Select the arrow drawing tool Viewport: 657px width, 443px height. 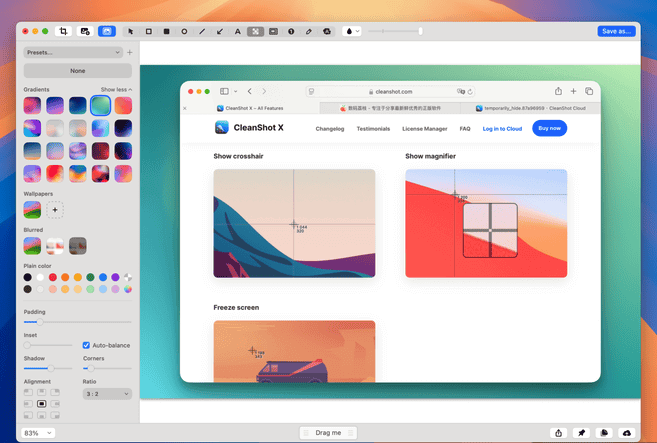click(220, 31)
